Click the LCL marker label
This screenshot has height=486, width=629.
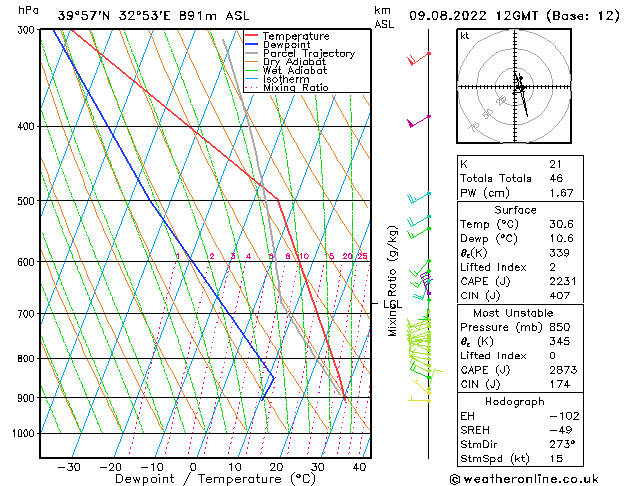point(393,304)
